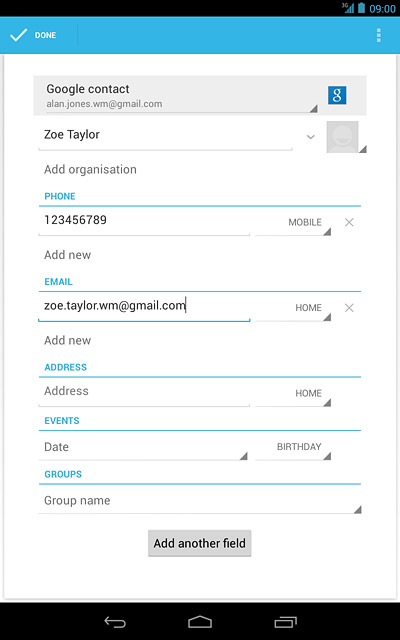400x640 pixels.
Task: Open the BIRTHDAY event type dropdown
Action: [x=293, y=447]
